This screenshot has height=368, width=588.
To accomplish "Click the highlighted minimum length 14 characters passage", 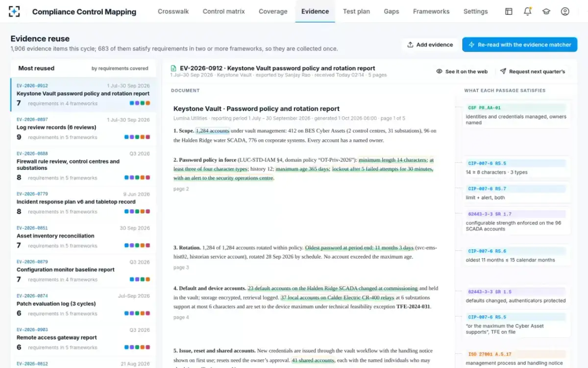I will coord(393,160).
